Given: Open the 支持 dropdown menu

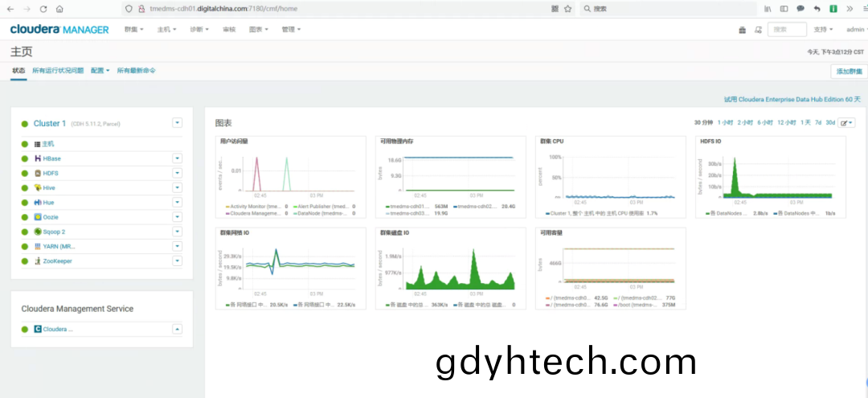Looking at the screenshot, I should click(x=823, y=29).
